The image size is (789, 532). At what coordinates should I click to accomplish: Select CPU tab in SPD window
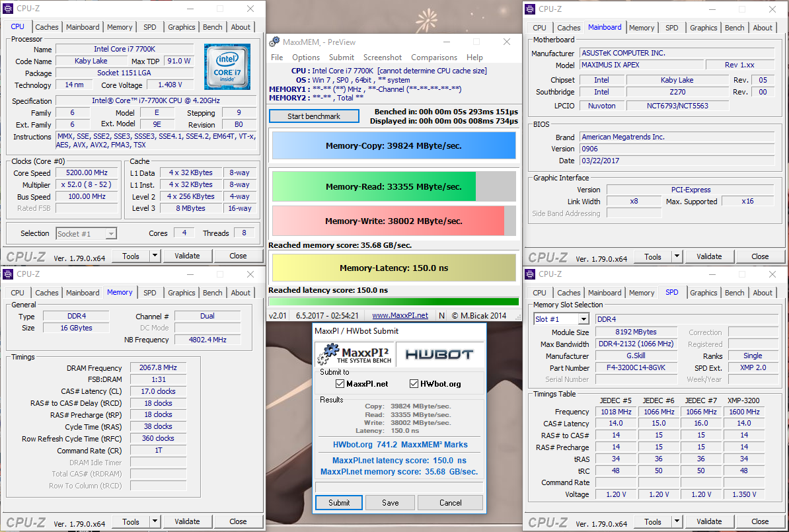pyautogui.click(x=539, y=292)
